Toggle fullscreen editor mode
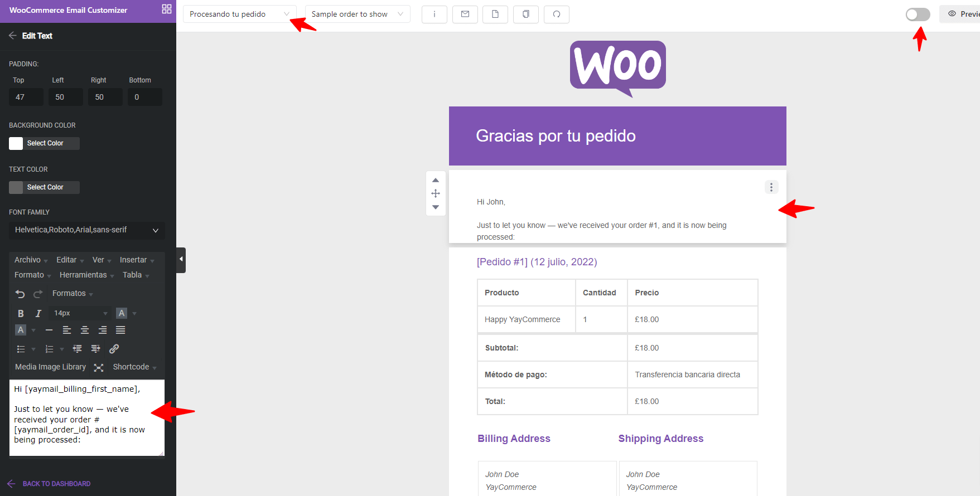This screenshot has height=496, width=980. click(99, 367)
